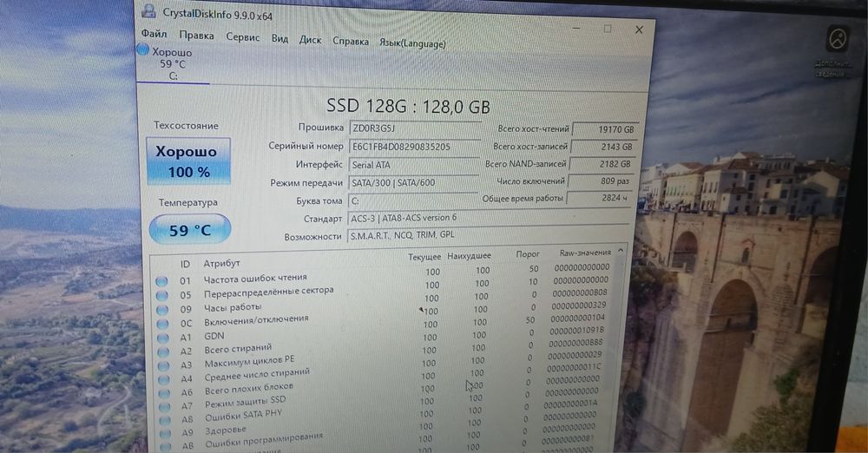Click the host reads value 19170 GB

click(x=606, y=129)
